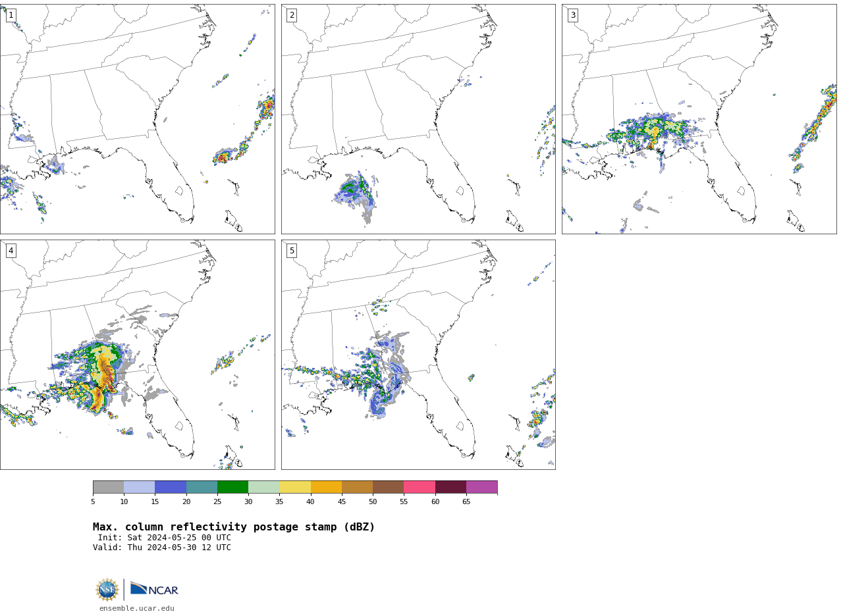Click the colorbar tick label 50
Viewport: 843px width, 616px height.
click(373, 502)
